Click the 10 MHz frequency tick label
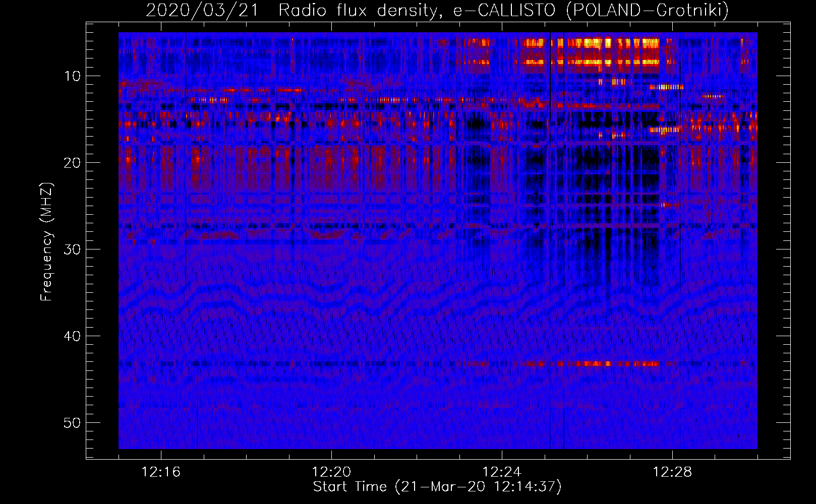 [x=73, y=76]
